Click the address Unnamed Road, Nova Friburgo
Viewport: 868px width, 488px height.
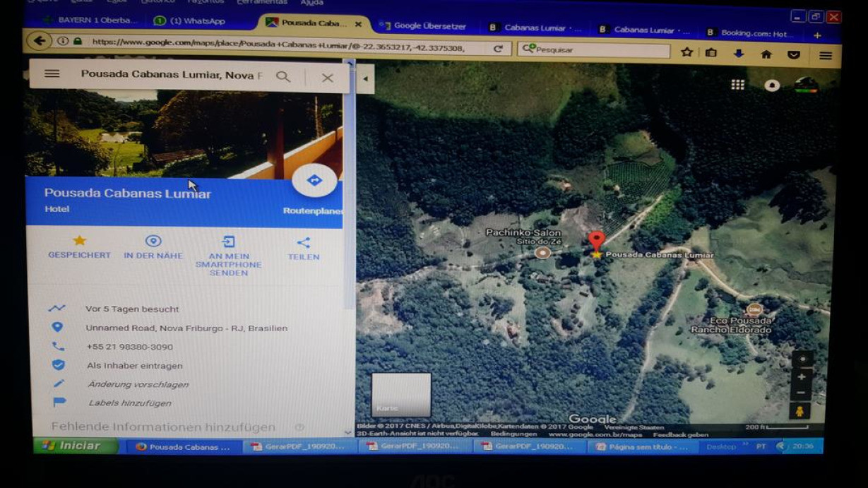tap(186, 328)
